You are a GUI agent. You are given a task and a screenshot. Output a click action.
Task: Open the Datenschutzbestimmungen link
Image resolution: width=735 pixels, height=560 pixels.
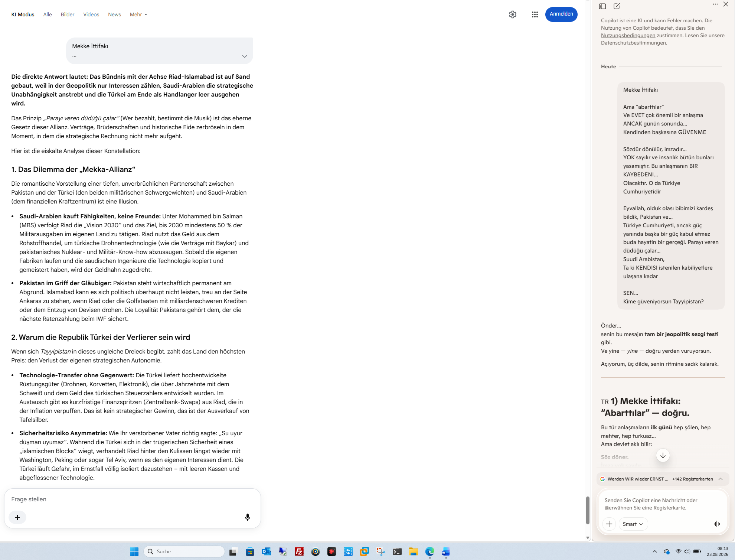pos(633,43)
